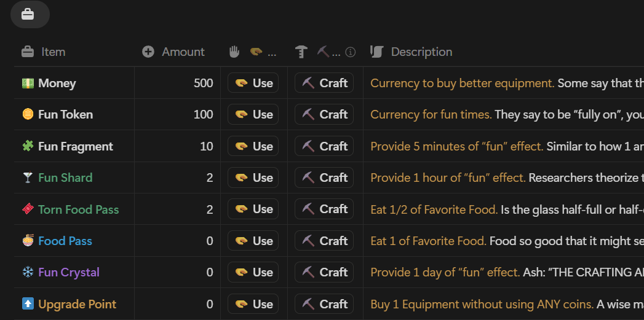Click the Food Pass noodle bowl icon

(28, 241)
